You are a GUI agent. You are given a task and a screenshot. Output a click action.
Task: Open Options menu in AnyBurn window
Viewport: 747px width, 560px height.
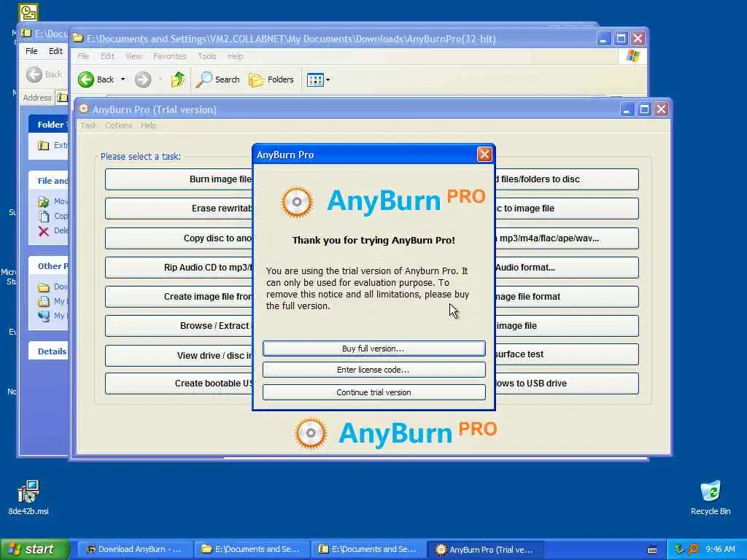[x=119, y=125]
